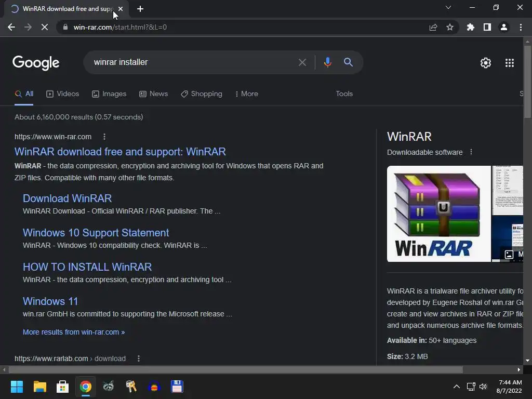Click the padlock site info icon
The image size is (532, 399).
[65, 27]
